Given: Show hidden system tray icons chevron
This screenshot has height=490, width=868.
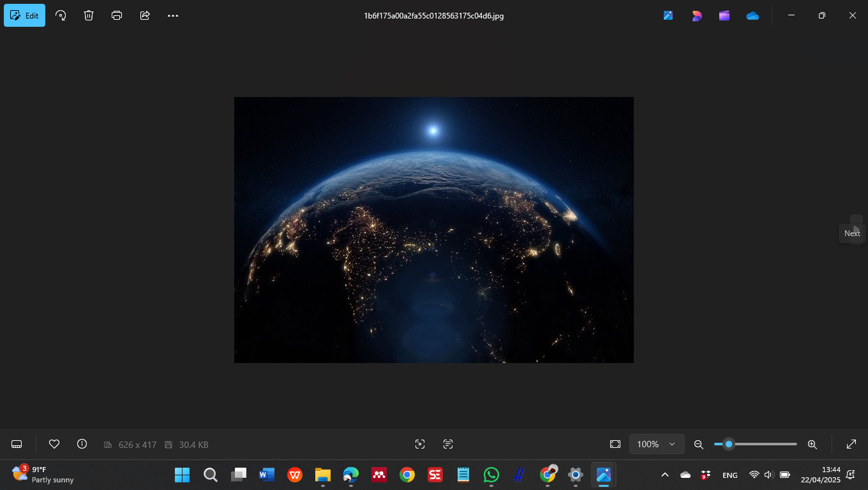Looking at the screenshot, I should coord(664,475).
